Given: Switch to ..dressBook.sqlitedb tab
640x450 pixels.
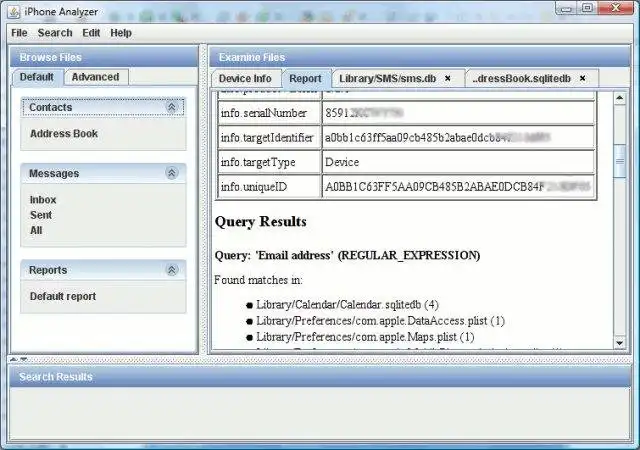Looking at the screenshot, I should (x=522, y=78).
